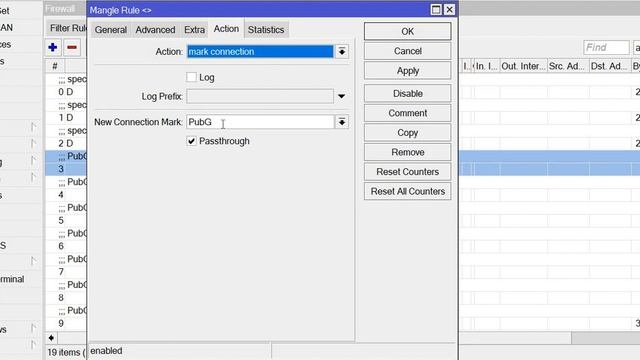Sort by the Src. Address column header

click(568, 66)
